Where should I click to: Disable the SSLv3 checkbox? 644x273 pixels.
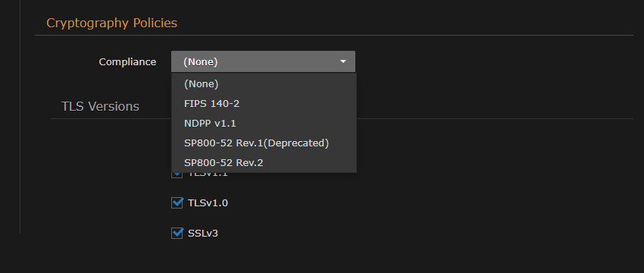click(x=177, y=233)
